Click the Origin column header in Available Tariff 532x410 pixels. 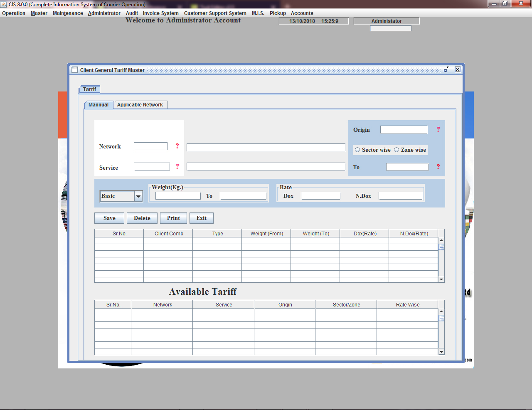point(285,305)
